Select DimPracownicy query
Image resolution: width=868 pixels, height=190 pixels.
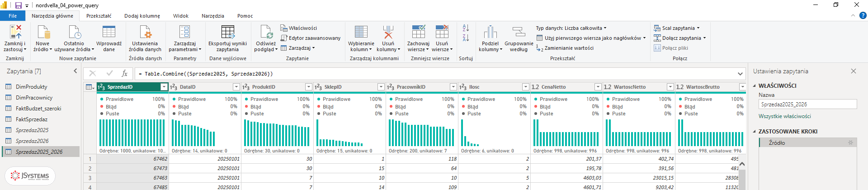[x=41, y=98]
